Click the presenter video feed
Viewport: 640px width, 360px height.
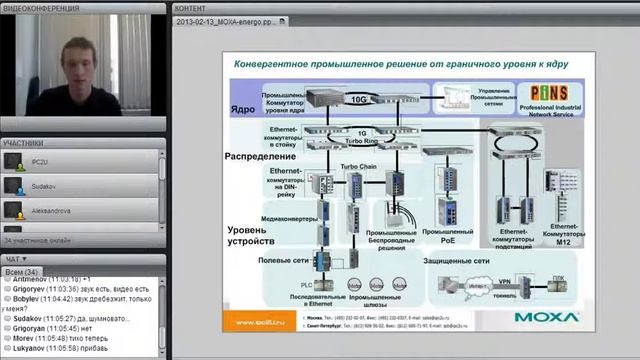83,65
